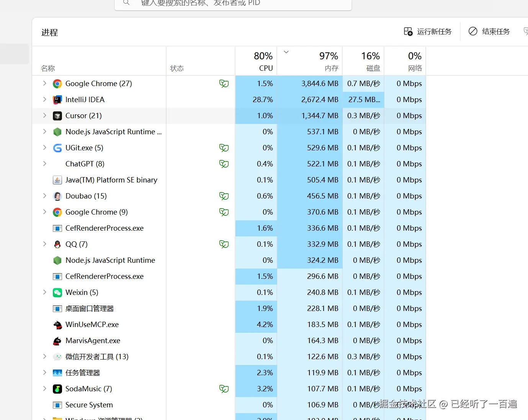Click the WinUseMCP.exe process icon
Image resolution: width=528 pixels, height=420 pixels.
57,325
